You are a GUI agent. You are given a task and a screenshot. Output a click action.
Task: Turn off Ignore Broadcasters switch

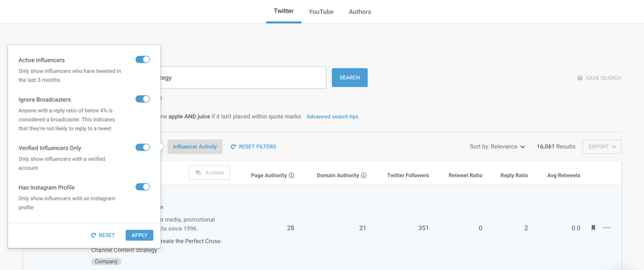pos(143,99)
